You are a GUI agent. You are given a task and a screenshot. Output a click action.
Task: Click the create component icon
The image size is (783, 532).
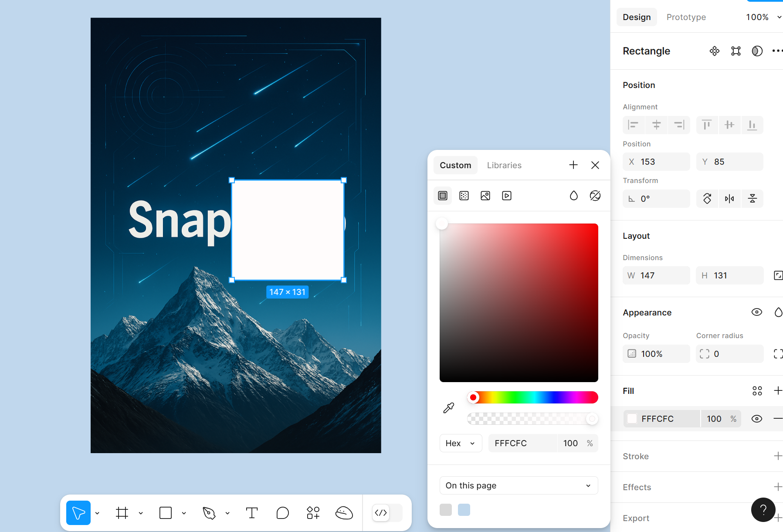715,51
